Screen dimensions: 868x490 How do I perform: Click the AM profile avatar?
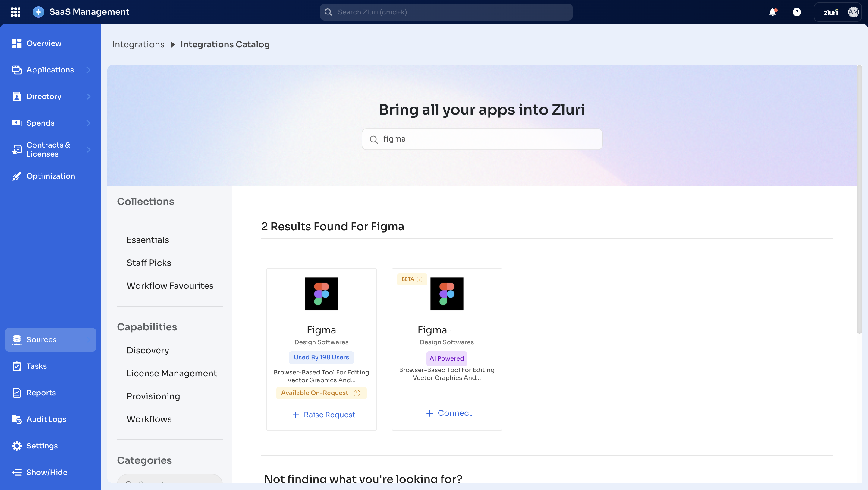[854, 12]
